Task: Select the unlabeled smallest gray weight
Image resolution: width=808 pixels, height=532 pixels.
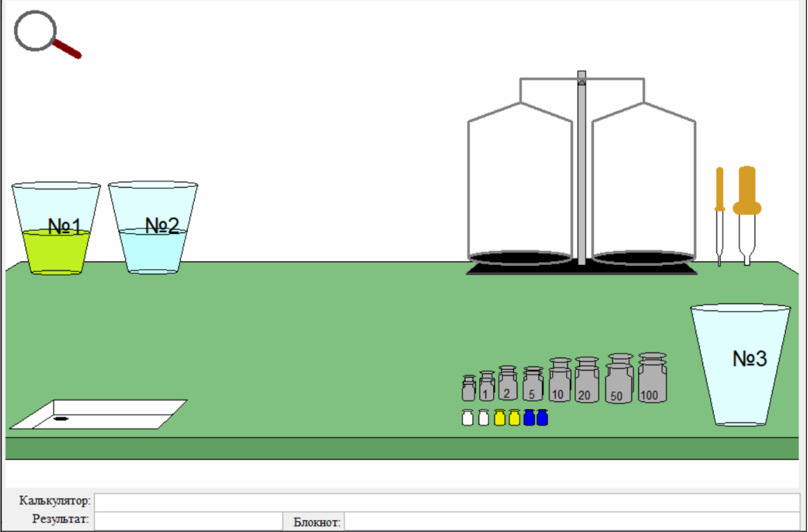Action: pyautogui.click(x=469, y=388)
